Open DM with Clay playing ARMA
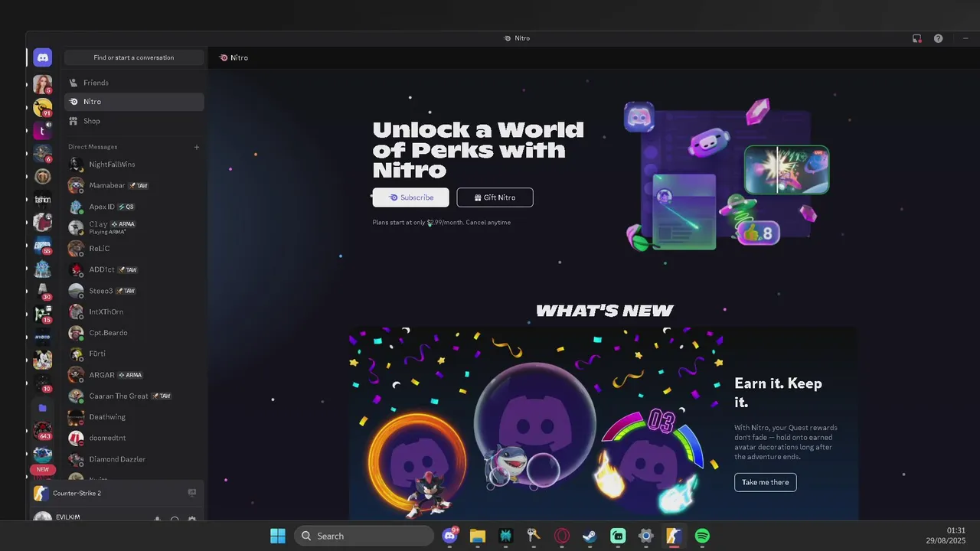 point(134,227)
